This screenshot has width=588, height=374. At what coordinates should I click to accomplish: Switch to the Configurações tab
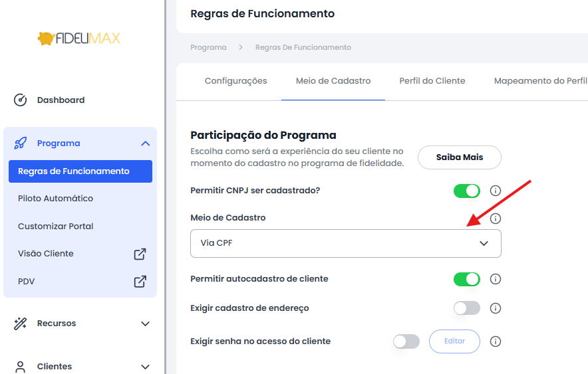coord(236,81)
